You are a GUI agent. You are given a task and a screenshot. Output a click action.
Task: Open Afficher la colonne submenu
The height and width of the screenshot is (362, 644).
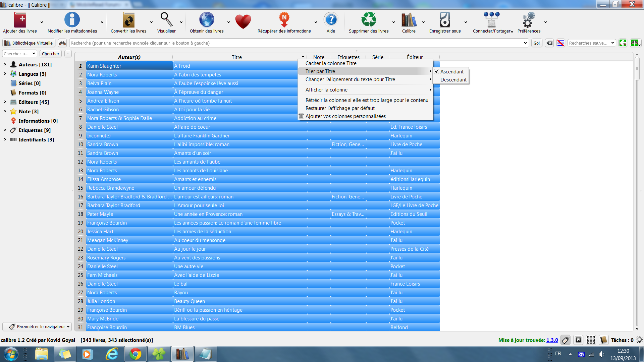point(366,90)
